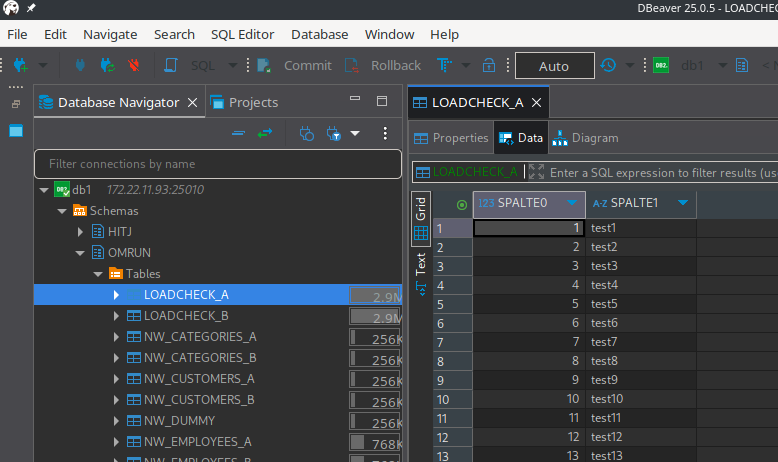Toggle the lock read-only icon
The width and height of the screenshot is (778, 462).
coord(489,65)
